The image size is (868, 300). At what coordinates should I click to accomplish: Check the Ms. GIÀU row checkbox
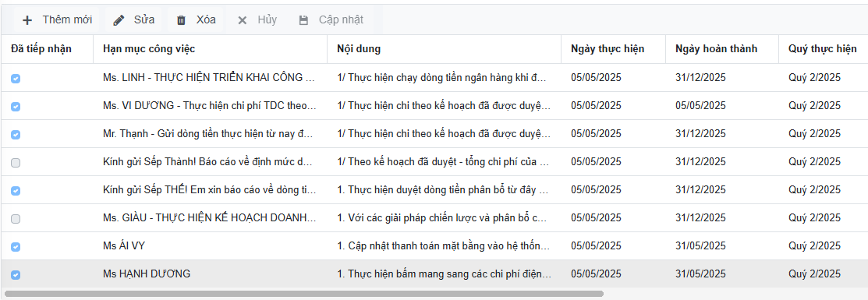pos(16,219)
